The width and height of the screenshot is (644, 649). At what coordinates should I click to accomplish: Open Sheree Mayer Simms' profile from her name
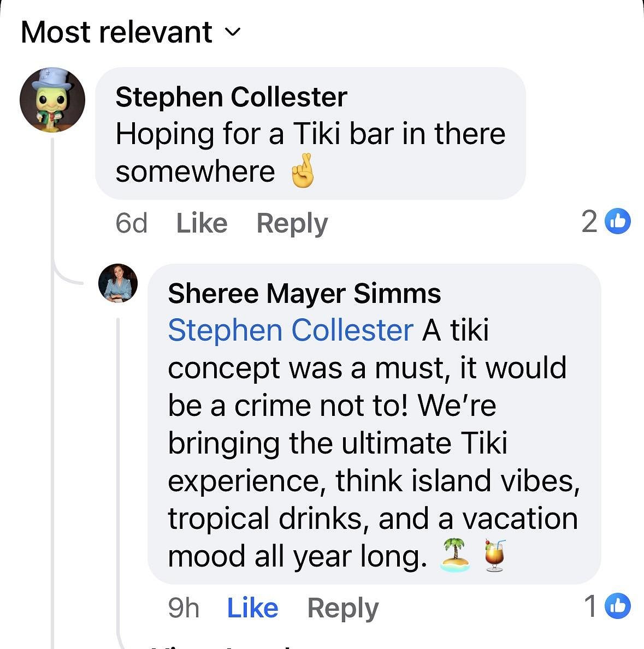304,293
